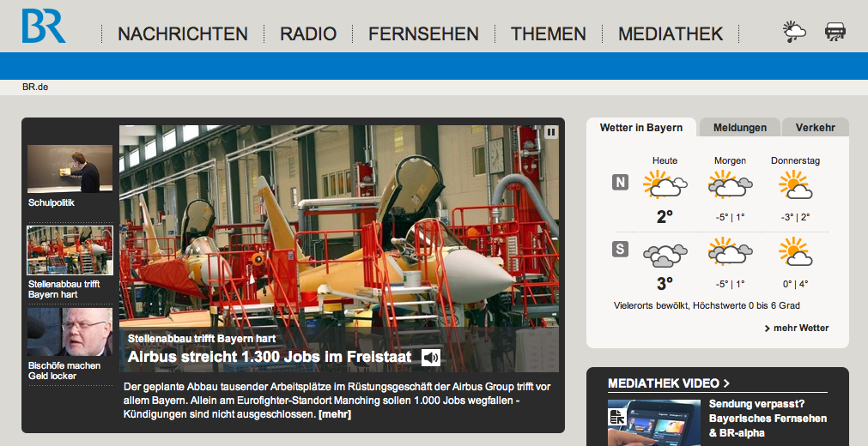Click the N north Bavaria region icon
Image resolution: width=868 pixels, height=446 pixels.
[x=620, y=182]
